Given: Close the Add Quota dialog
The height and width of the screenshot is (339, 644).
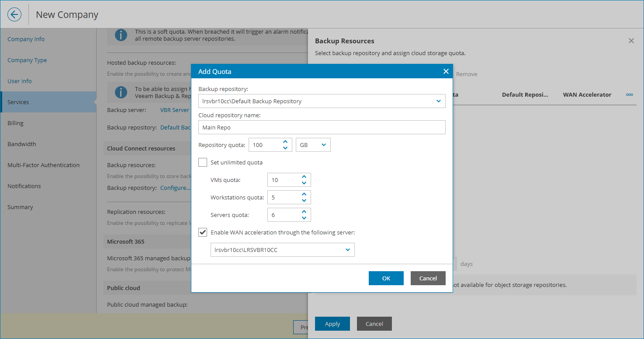Looking at the screenshot, I should pyautogui.click(x=446, y=71).
